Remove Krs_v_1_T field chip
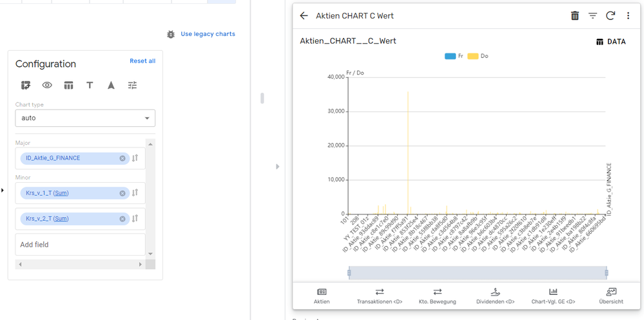 pos(122,193)
